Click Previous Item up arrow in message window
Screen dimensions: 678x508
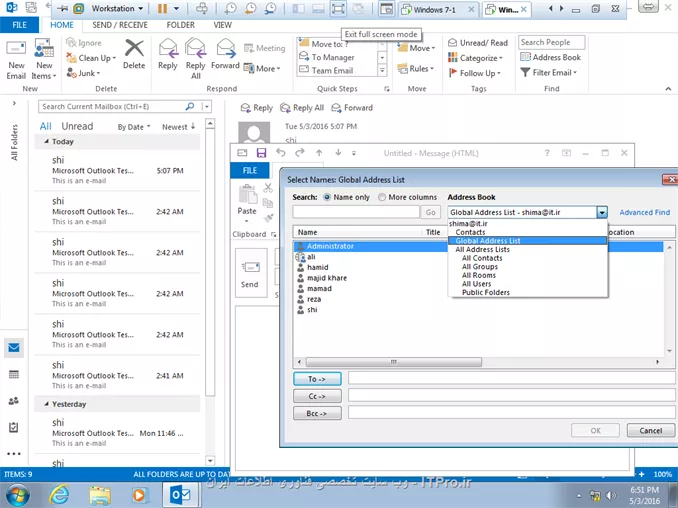pyautogui.click(x=319, y=153)
